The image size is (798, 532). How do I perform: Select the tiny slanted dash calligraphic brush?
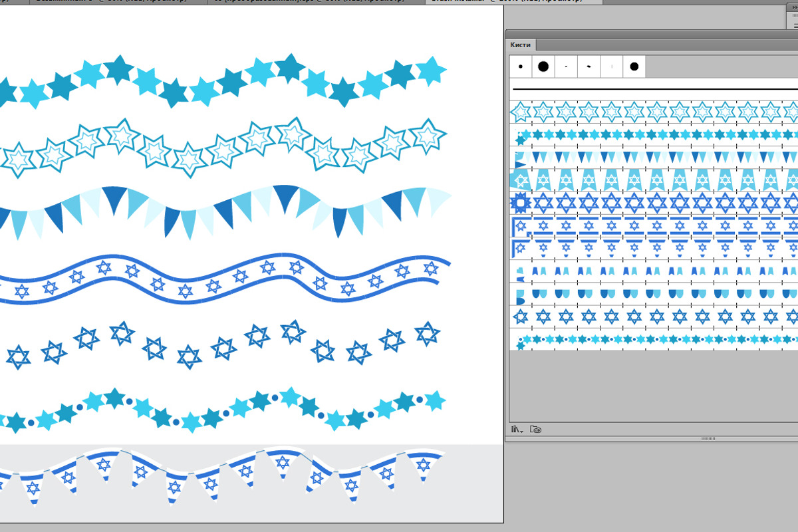[566, 66]
